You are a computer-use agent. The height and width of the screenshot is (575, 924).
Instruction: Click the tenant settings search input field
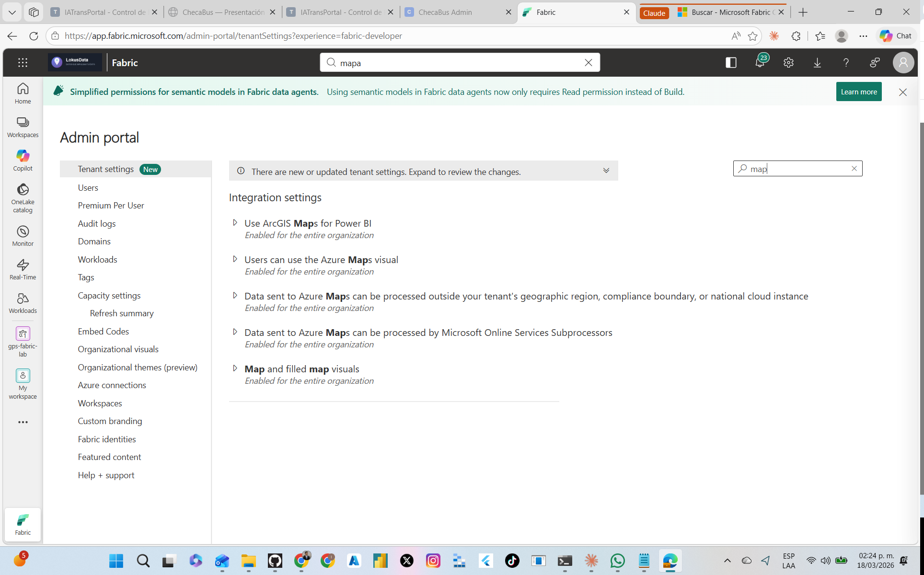pos(797,169)
